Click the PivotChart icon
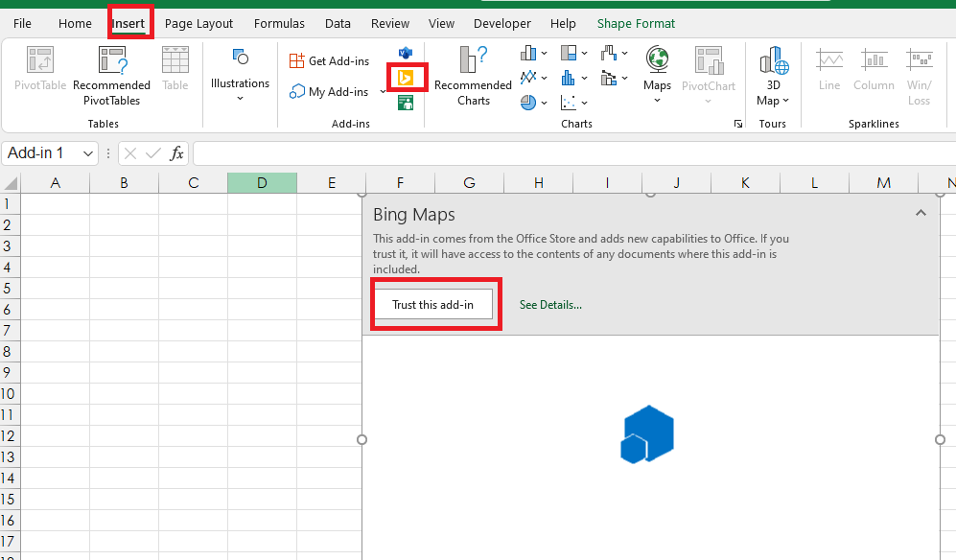 [709, 61]
